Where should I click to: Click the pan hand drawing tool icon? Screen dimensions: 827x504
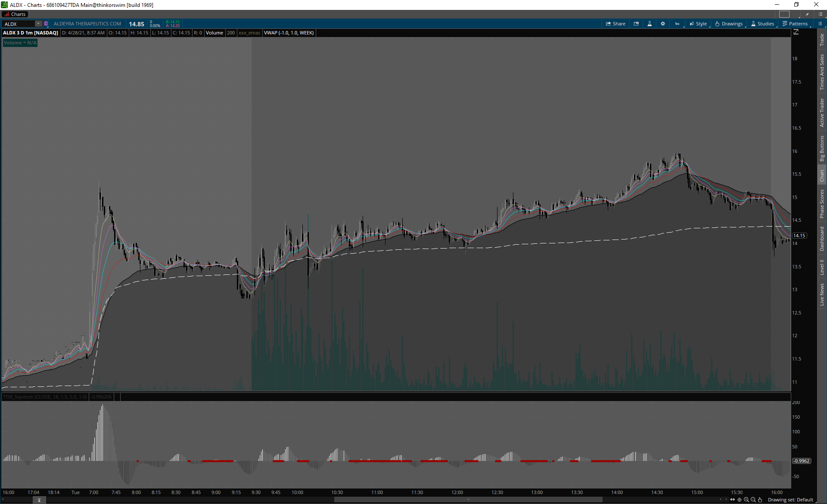click(x=760, y=500)
